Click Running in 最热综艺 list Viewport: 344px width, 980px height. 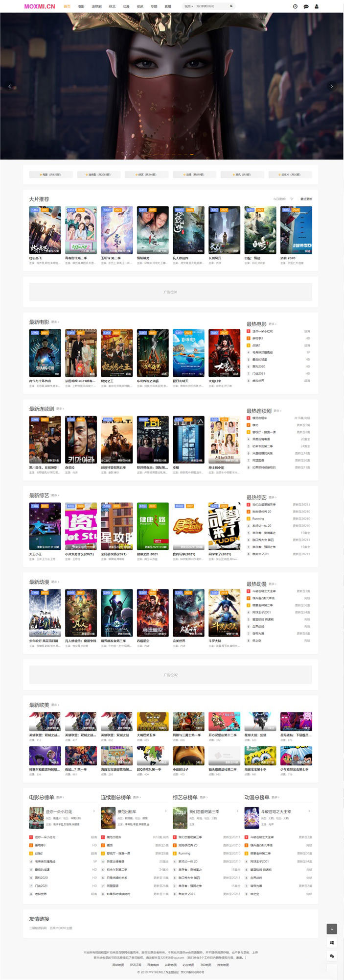tap(258, 519)
